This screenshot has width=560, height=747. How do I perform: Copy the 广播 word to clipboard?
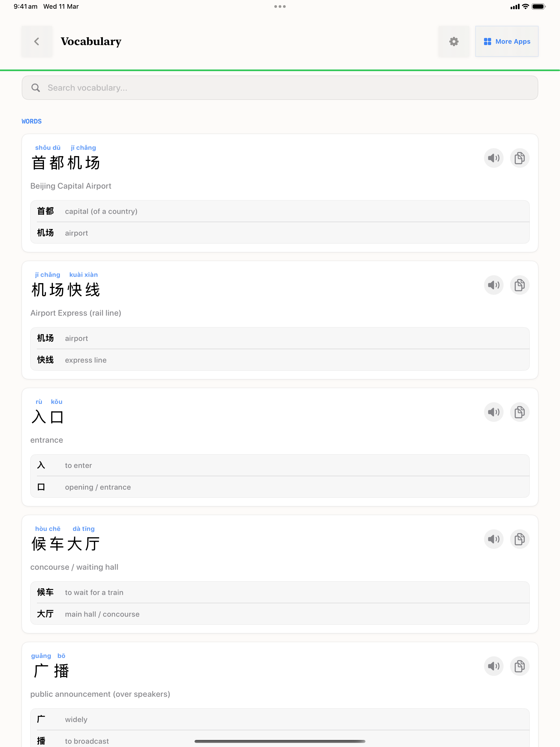coord(519,666)
